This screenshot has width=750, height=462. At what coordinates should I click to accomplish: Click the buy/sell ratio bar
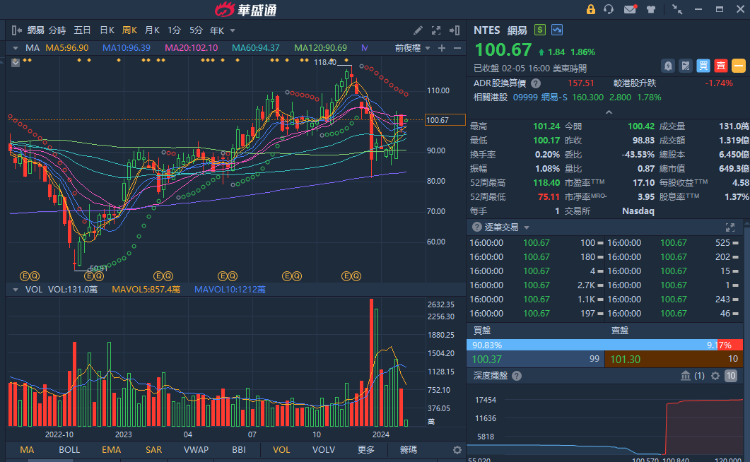coord(606,344)
